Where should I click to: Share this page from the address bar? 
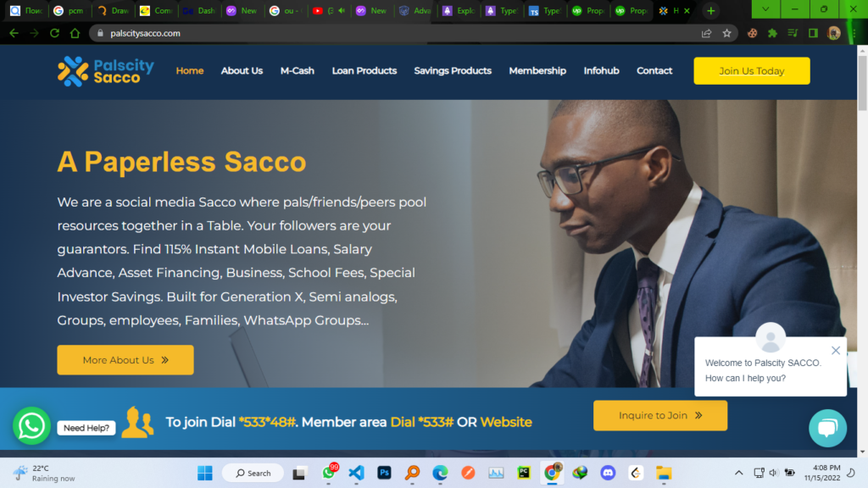[x=706, y=33]
